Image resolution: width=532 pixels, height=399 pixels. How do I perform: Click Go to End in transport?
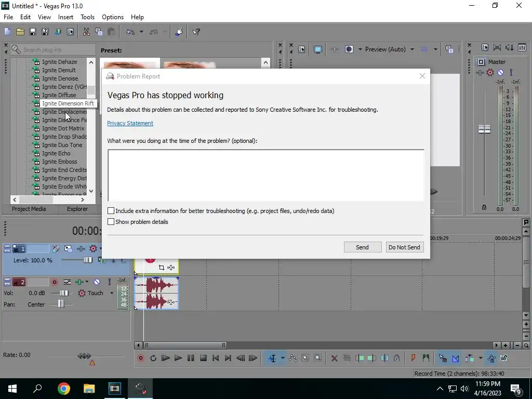pos(228,358)
